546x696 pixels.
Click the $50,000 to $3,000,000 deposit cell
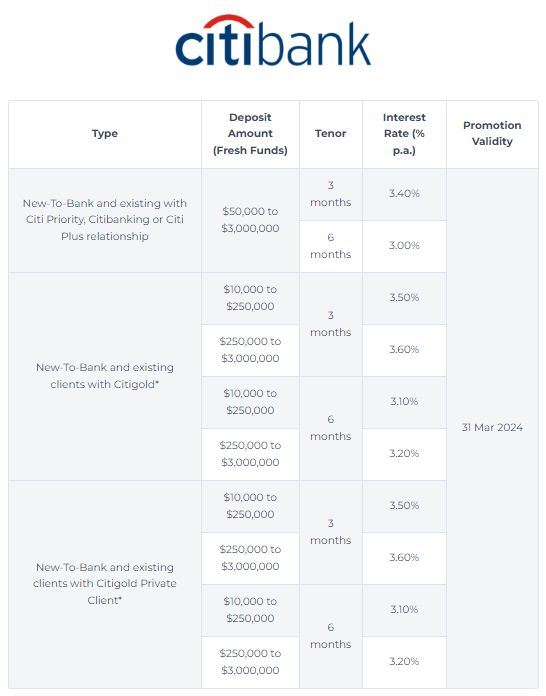[x=250, y=220]
